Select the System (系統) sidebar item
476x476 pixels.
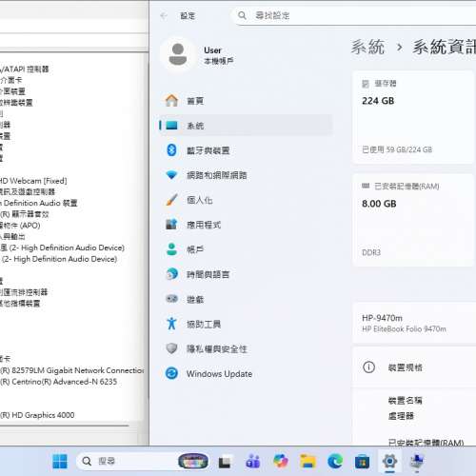coord(246,126)
